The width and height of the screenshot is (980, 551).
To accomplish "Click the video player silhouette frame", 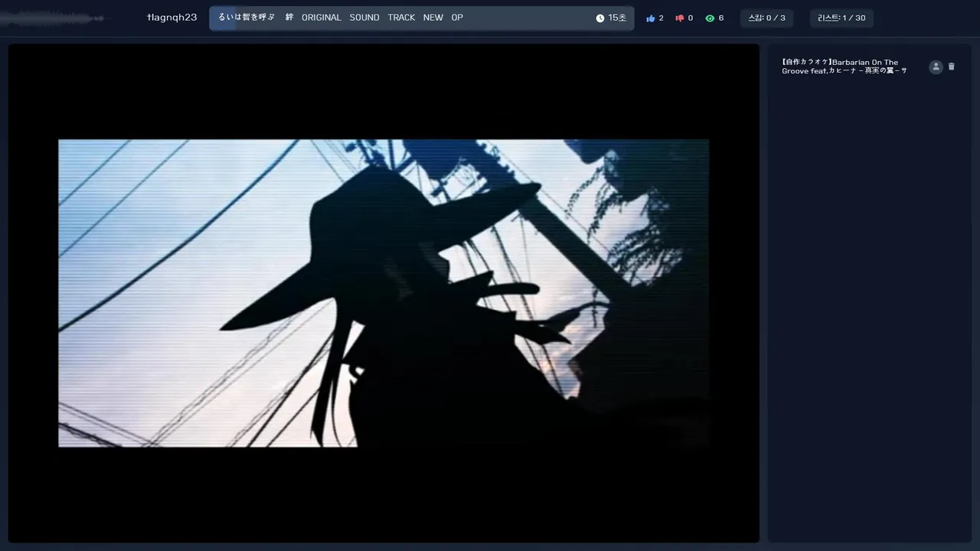I will pyautogui.click(x=384, y=293).
